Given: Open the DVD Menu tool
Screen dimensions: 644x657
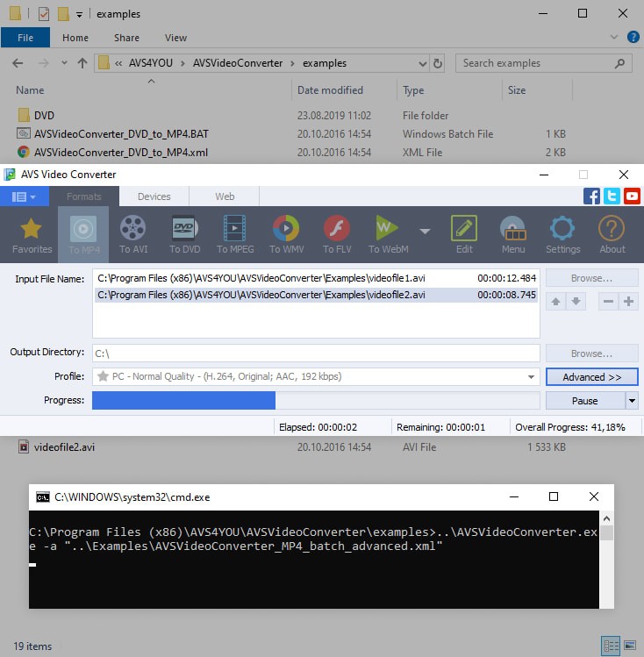Looking at the screenshot, I should [513, 235].
